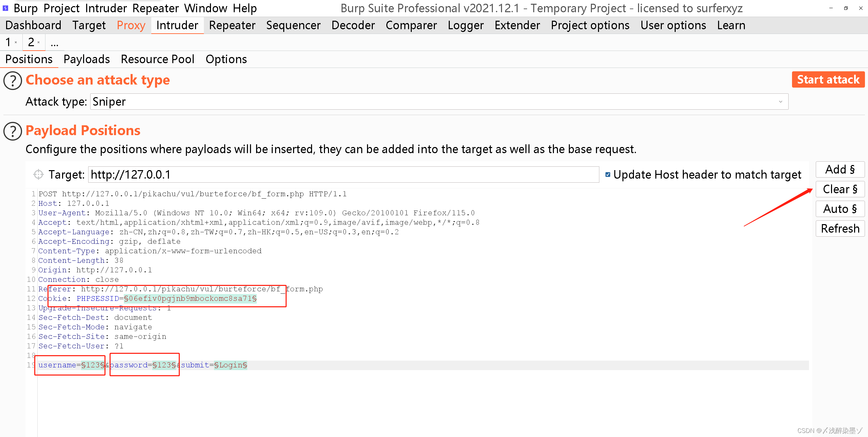Click the help icon beside Payload Positions
This screenshot has height=437, width=868.
point(13,131)
